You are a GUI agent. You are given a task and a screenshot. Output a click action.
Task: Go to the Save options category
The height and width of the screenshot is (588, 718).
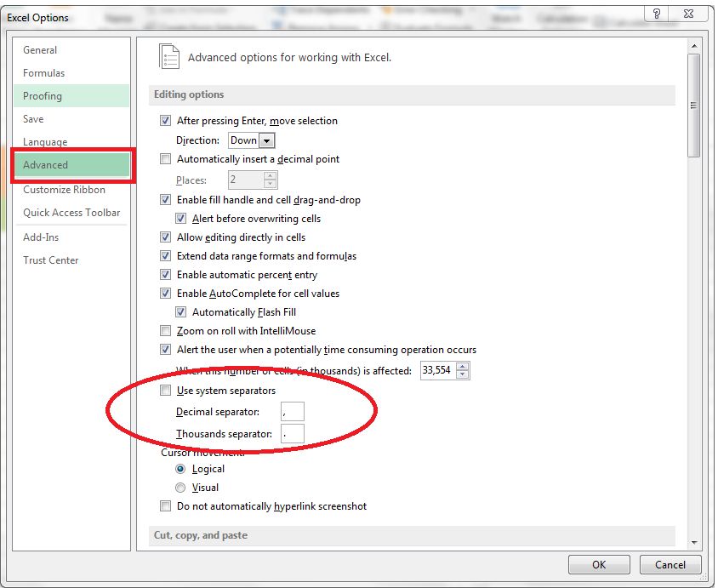click(71, 118)
